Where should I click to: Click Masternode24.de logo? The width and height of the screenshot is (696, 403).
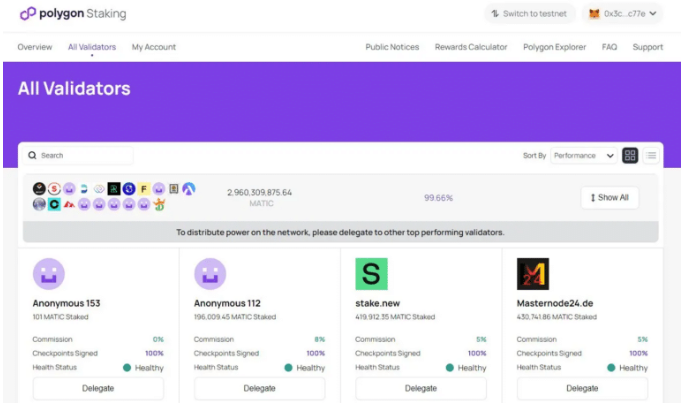click(533, 274)
